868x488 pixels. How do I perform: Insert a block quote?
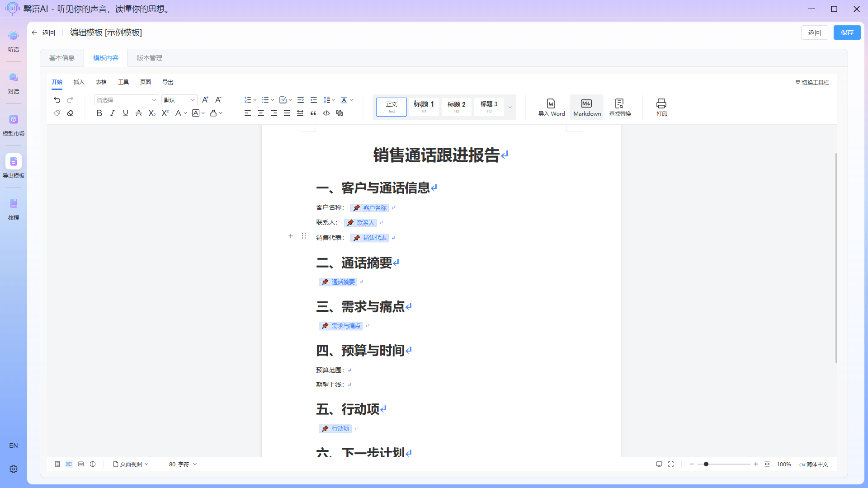point(313,113)
